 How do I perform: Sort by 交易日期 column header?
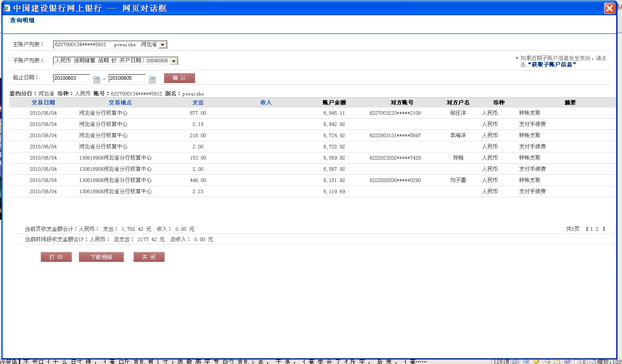[43, 103]
